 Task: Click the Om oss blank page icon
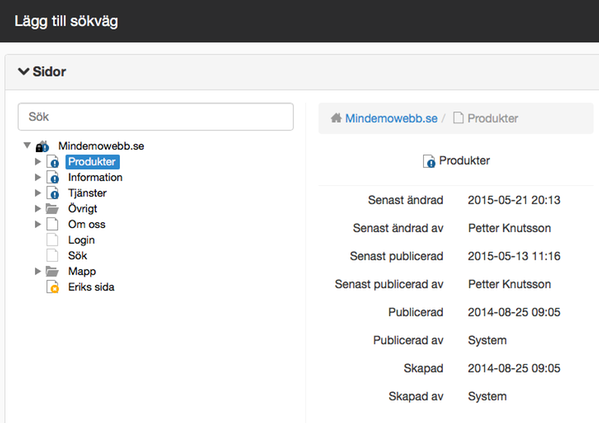click(x=52, y=224)
